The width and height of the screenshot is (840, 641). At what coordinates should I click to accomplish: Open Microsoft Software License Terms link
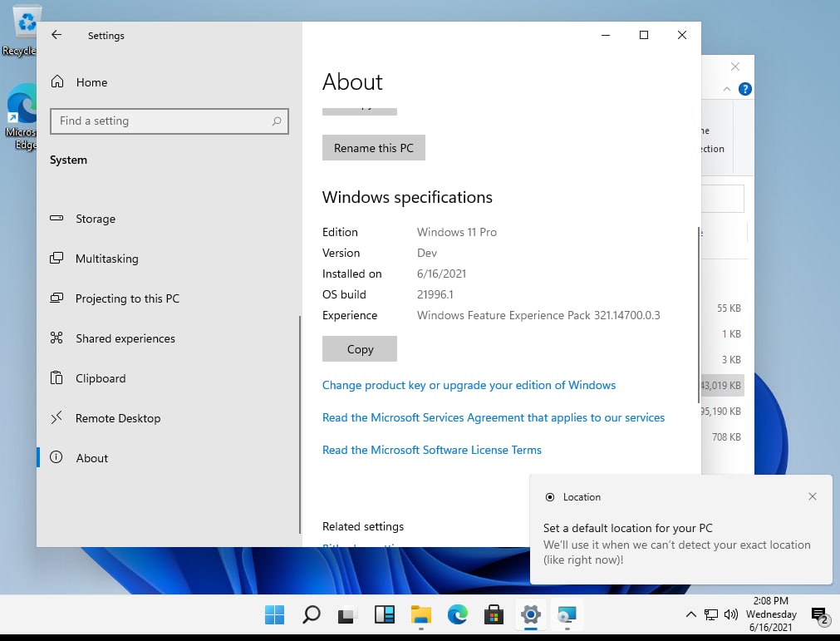click(432, 450)
